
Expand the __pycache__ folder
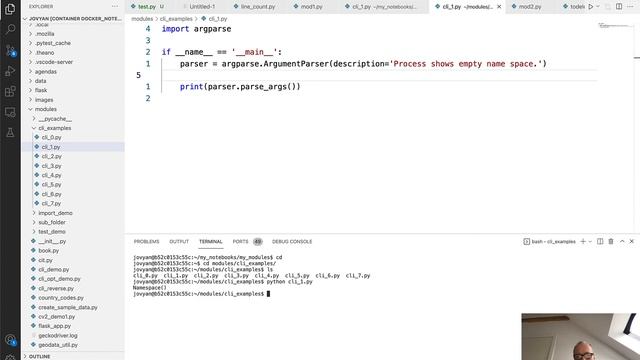pos(55,119)
